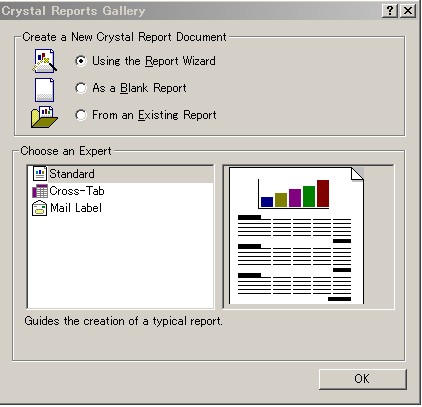
Task: Select Standard in the expert list
Action: [x=120, y=174]
